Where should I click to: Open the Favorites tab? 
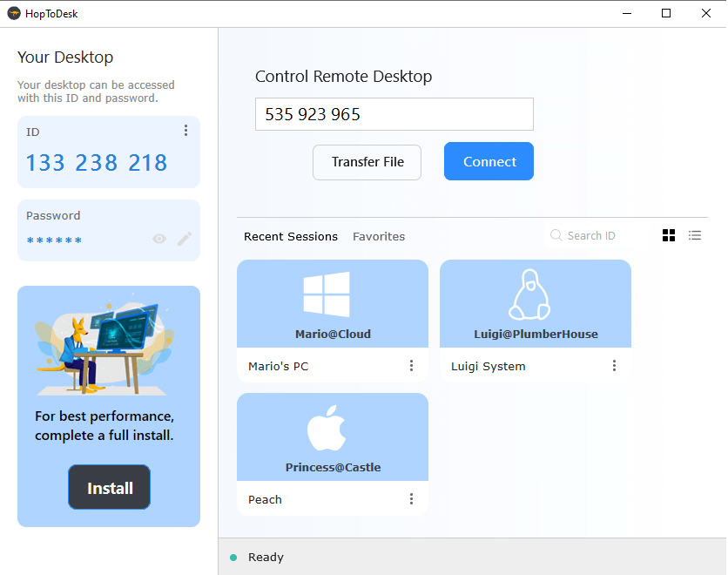click(x=379, y=236)
